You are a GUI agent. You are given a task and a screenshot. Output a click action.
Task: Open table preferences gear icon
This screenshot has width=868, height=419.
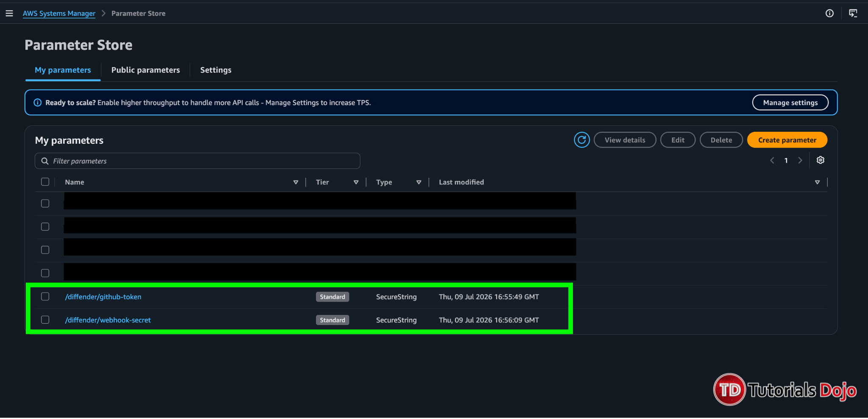[x=821, y=160]
